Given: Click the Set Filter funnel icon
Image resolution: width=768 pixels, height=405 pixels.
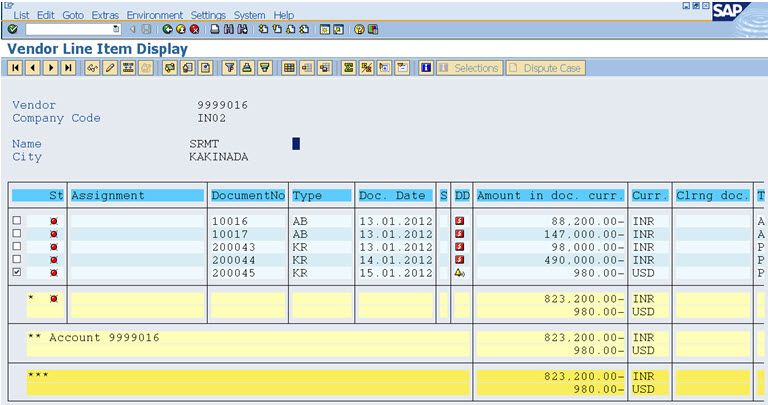Looking at the screenshot, I should pyautogui.click(x=229, y=68).
